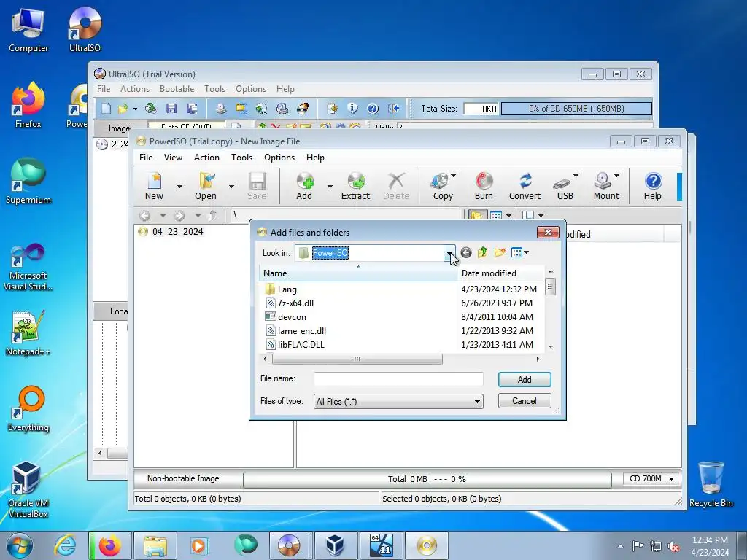The image size is (747, 560).
Task: Open the Oracle VM VirtualBox desktop shortcut
Action: [x=28, y=489]
